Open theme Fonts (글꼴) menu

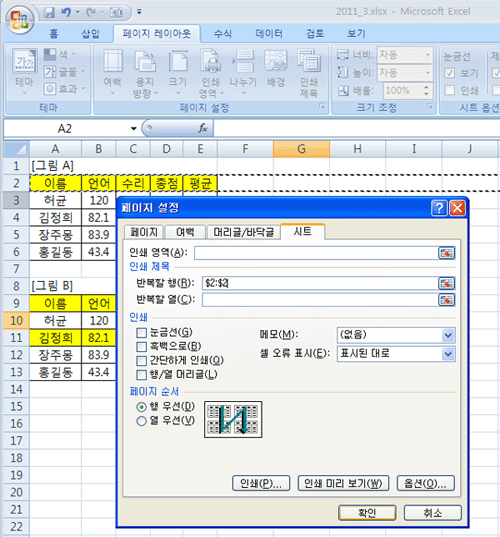coord(64,72)
